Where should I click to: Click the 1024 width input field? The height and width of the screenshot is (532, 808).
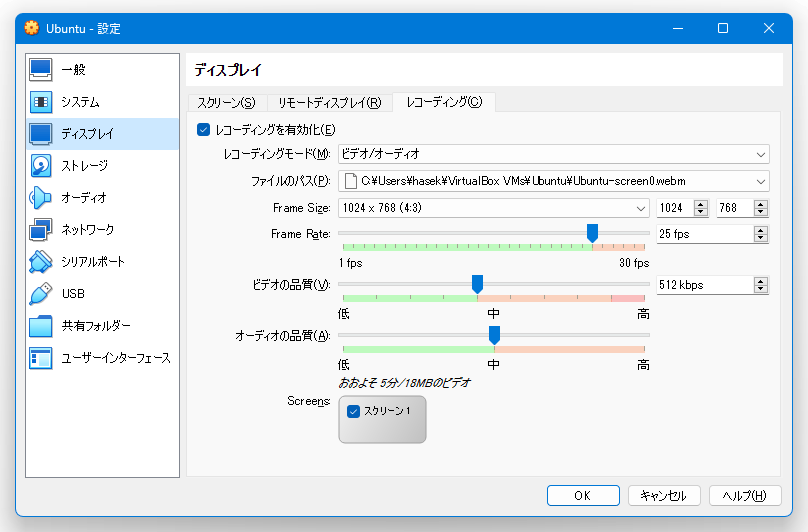coord(676,208)
